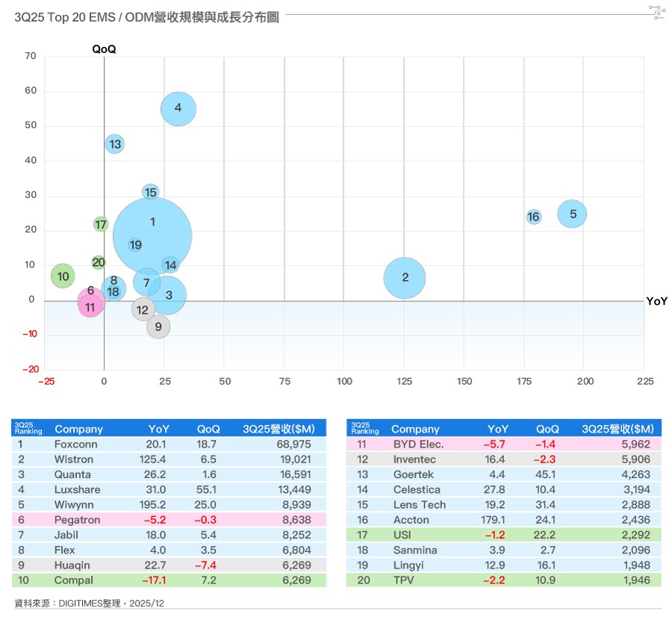
Task: Click the Company header in the left table
Action: point(78,430)
